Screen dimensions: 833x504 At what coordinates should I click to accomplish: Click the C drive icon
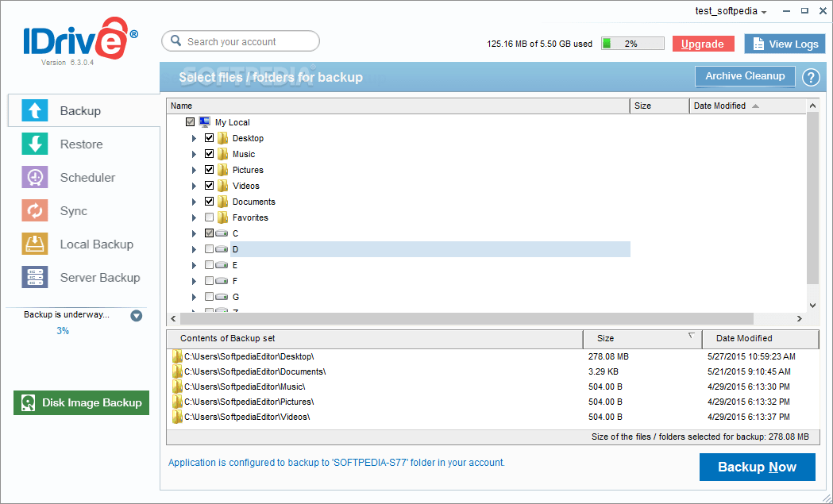point(222,233)
